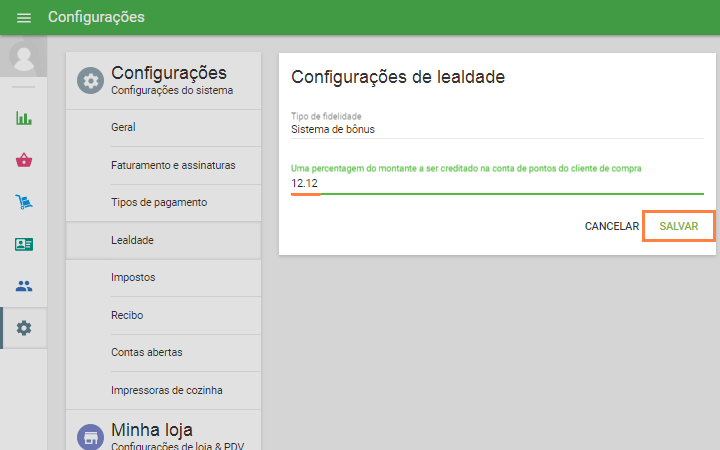This screenshot has width=720, height=450.
Task: Click the Configurações do sistema subtitle
Action: tap(172, 90)
